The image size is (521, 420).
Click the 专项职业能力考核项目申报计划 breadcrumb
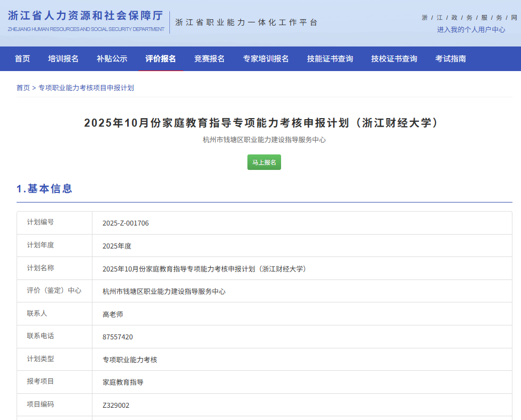pyautogui.click(x=86, y=88)
